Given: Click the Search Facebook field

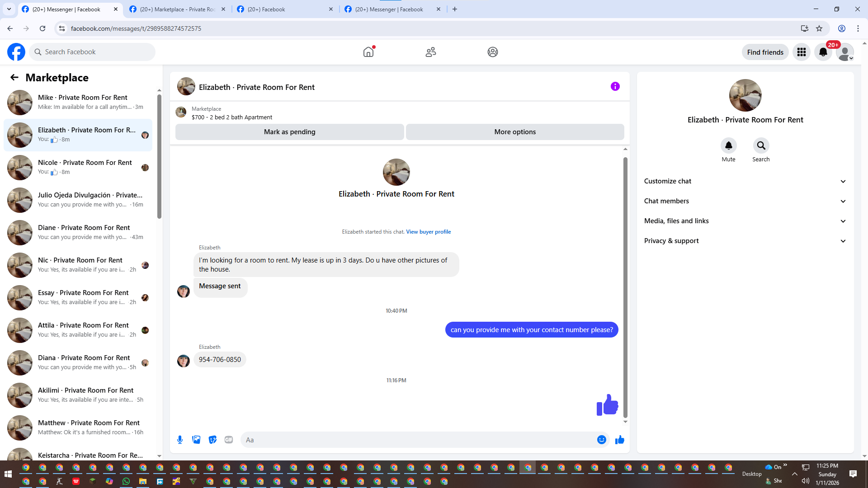Looking at the screenshot, I should 92,52.
